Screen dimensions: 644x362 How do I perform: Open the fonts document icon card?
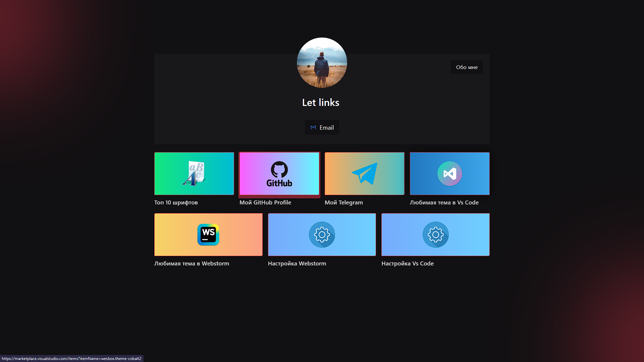[x=194, y=174]
